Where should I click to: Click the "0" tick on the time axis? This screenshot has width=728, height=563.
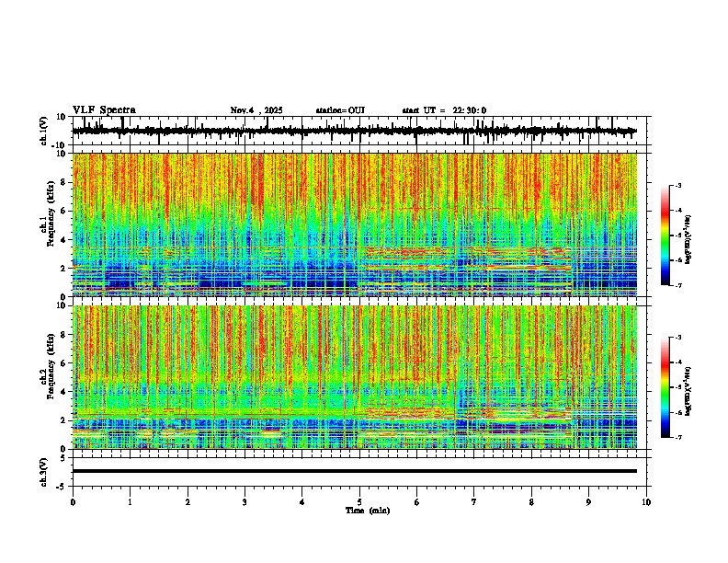[x=73, y=502]
